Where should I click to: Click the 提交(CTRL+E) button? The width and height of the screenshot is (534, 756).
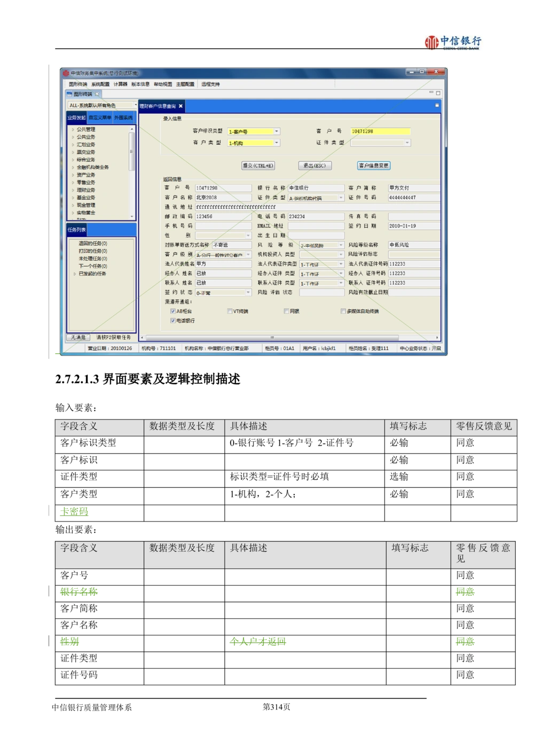point(258,166)
